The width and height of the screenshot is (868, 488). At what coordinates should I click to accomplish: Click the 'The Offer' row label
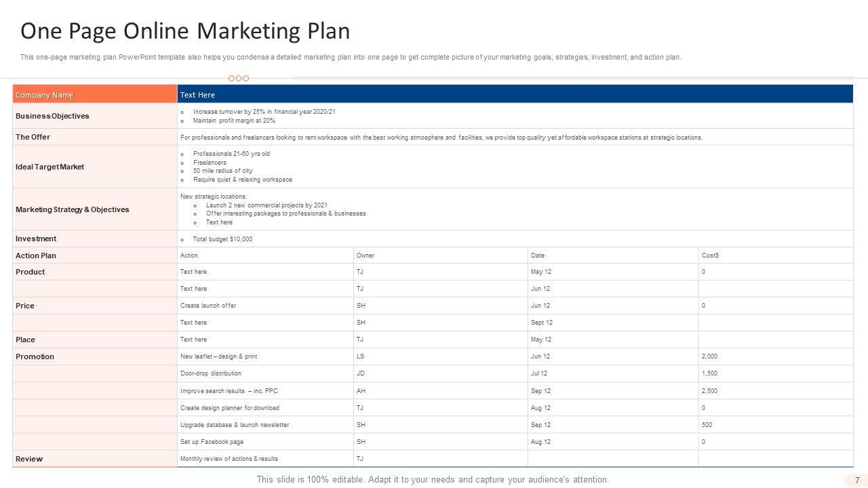coord(33,137)
